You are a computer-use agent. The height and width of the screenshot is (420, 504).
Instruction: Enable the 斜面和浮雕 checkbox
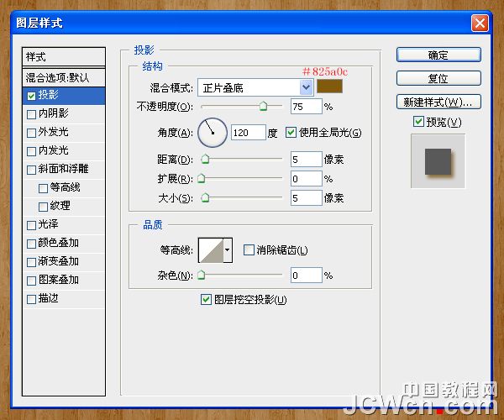point(32,170)
